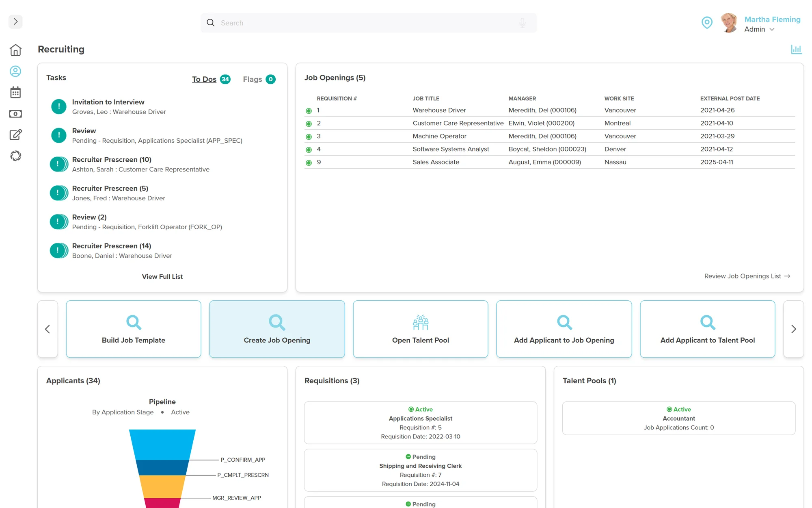The width and height of the screenshot is (812, 508).
Task: Open Shipping and Receiving Clerk requisition card
Action: 421,470
